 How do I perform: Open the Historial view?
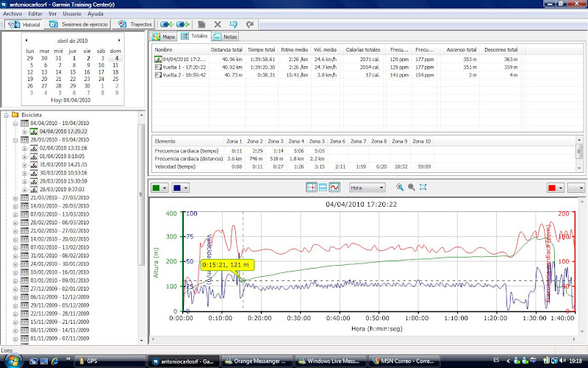pyautogui.click(x=24, y=24)
